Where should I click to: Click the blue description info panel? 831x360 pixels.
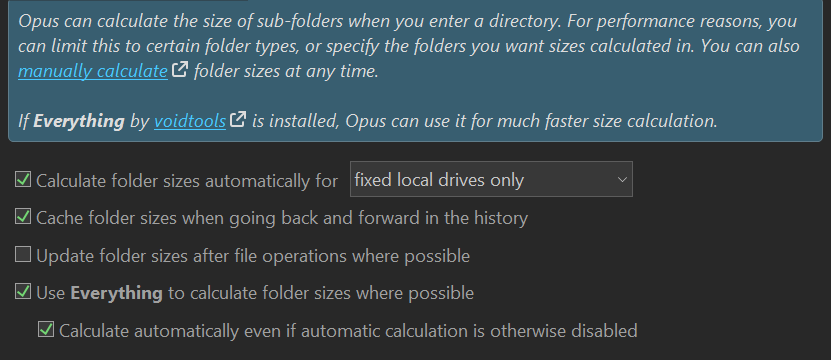point(415,71)
